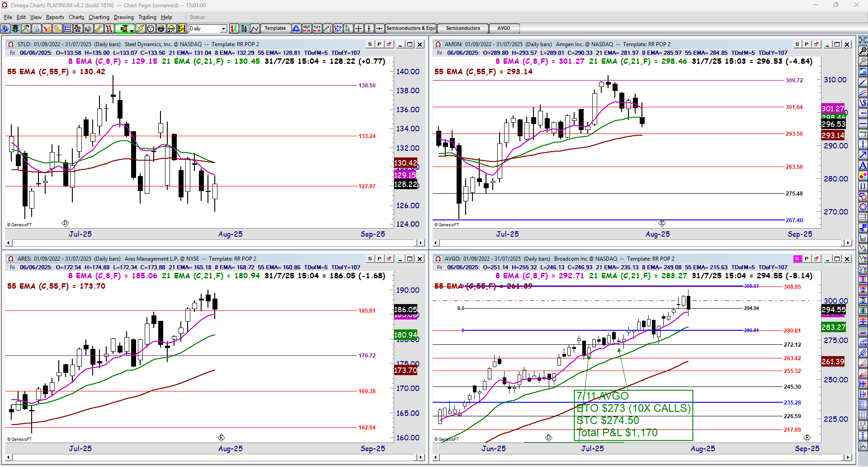
Task: Click the STLD chart scroll right arrow
Action: click(420, 243)
